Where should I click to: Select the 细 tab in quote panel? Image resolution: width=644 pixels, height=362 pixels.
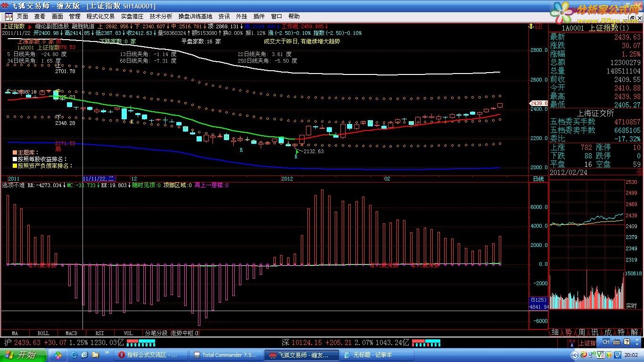555,332
